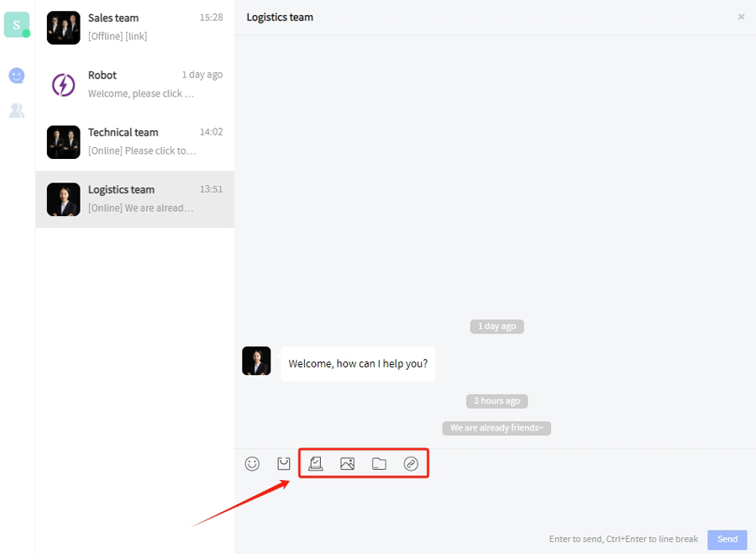Attach a file with folder icon

click(x=379, y=463)
